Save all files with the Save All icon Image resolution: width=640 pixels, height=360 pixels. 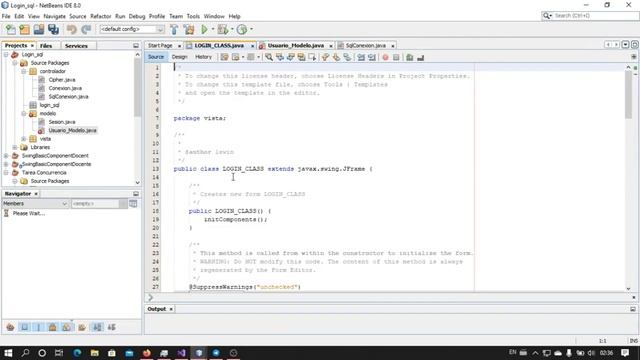53,29
